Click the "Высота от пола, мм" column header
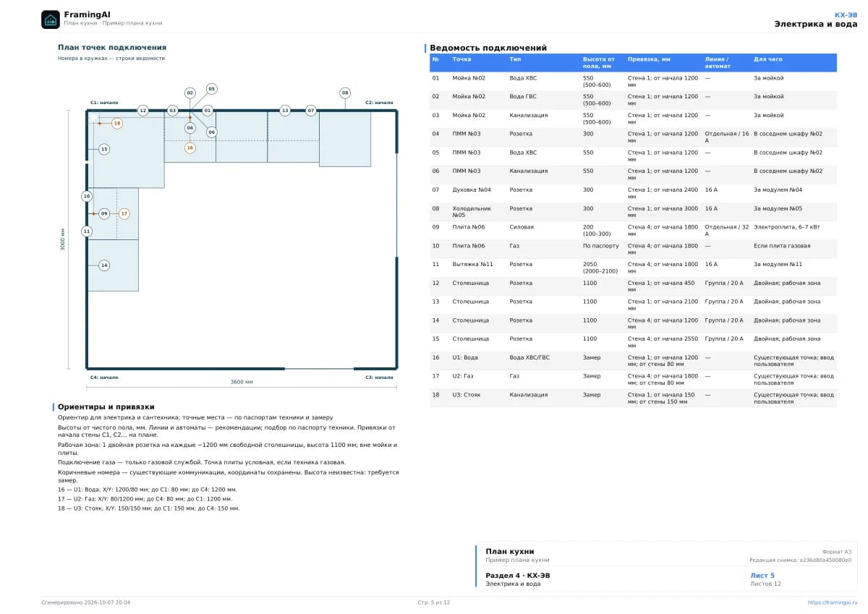The height and width of the screenshot is (614, 868). [599, 63]
